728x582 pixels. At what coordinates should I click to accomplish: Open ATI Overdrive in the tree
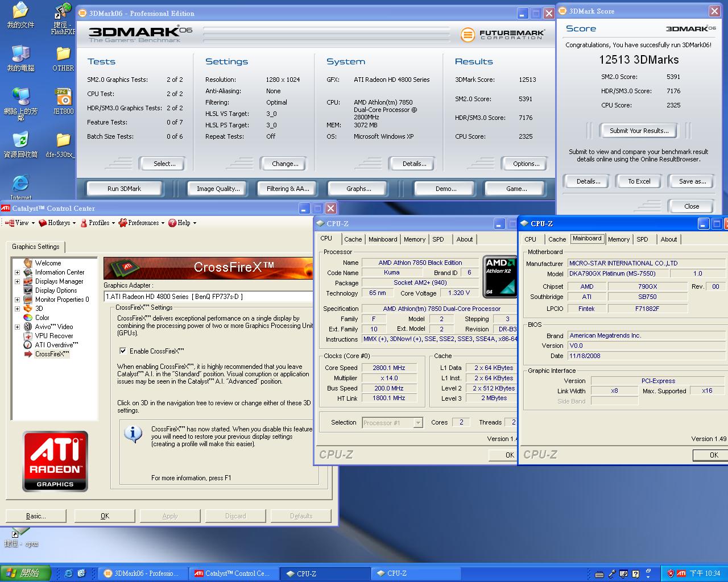coord(56,345)
